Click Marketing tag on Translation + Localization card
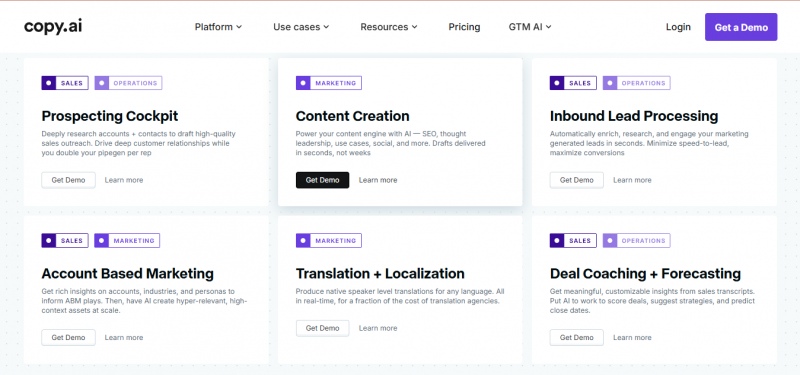Screen dimensions: 800x375 click(x=329, y=241)
